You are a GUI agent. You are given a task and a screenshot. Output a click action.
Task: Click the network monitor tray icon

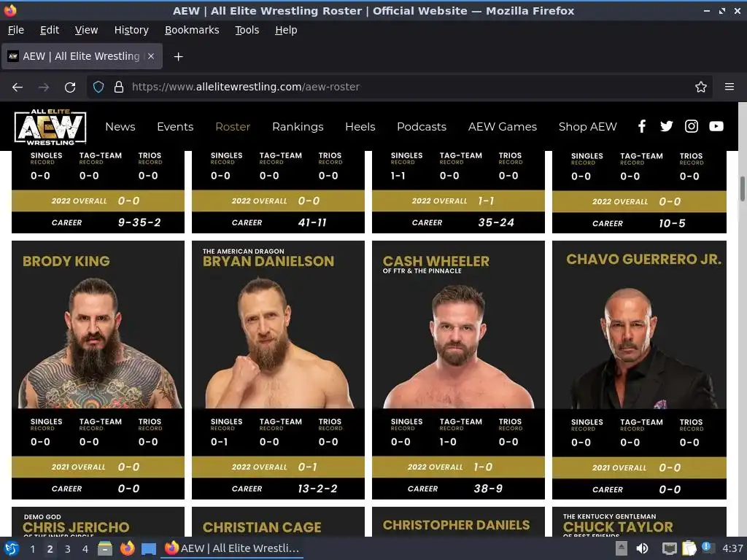point(670,548)
